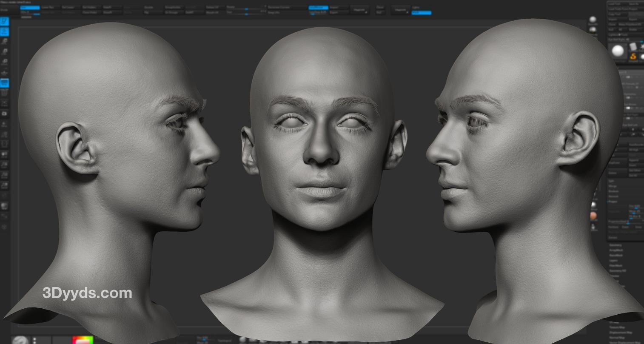Select the white sphere tool thumbnail
The height and width of the screenshot is (344, 644).
(617, 51)
